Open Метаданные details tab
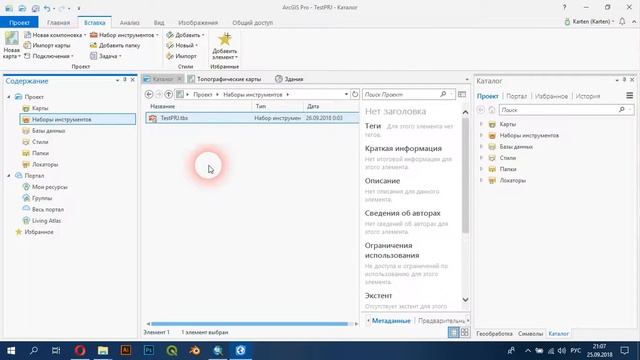Image resolution: width=640 pixels, height=360 pixels. click(391, 321)
